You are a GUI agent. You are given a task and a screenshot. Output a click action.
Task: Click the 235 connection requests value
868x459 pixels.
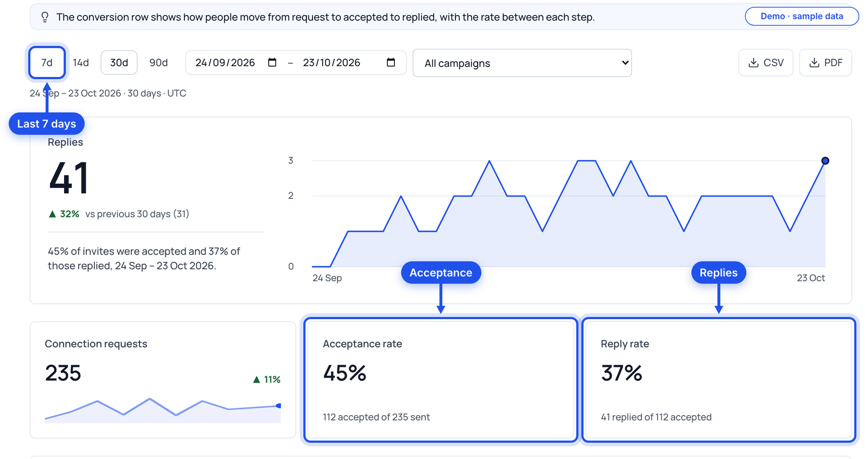[63, 373]
